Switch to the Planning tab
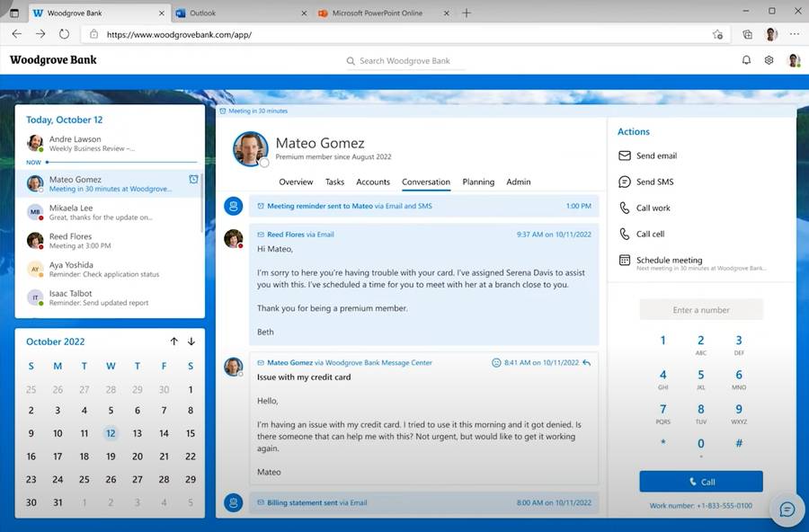 478,182
